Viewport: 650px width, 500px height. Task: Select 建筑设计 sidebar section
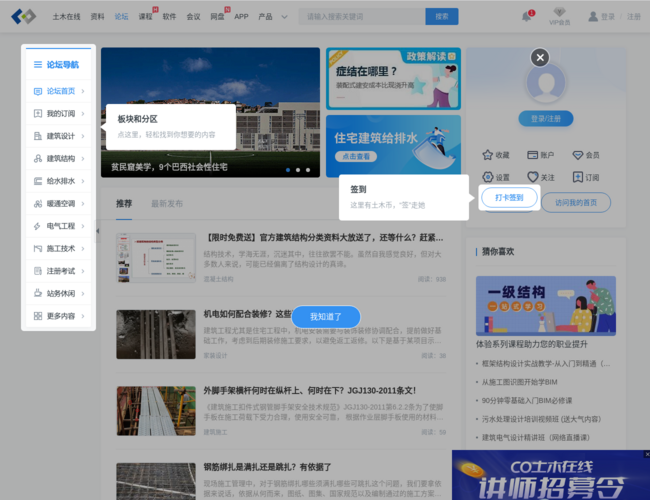click(58, 136)
